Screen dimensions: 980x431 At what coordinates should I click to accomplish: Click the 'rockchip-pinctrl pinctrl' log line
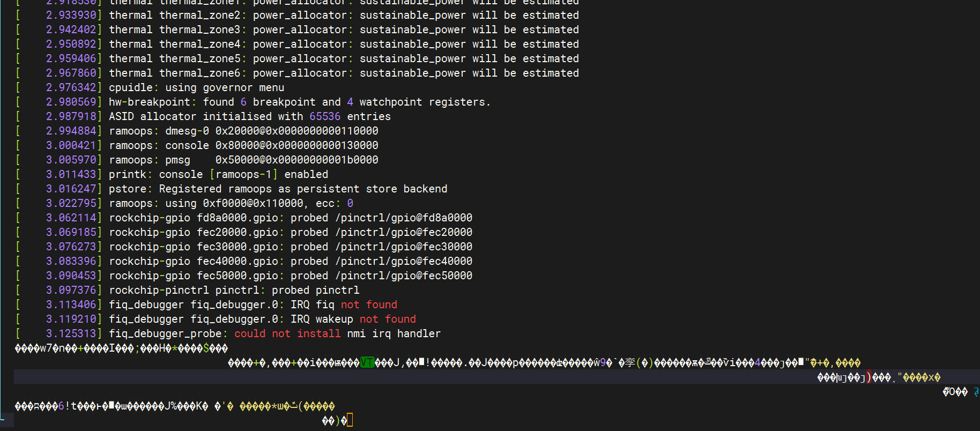tap(234, 290)
